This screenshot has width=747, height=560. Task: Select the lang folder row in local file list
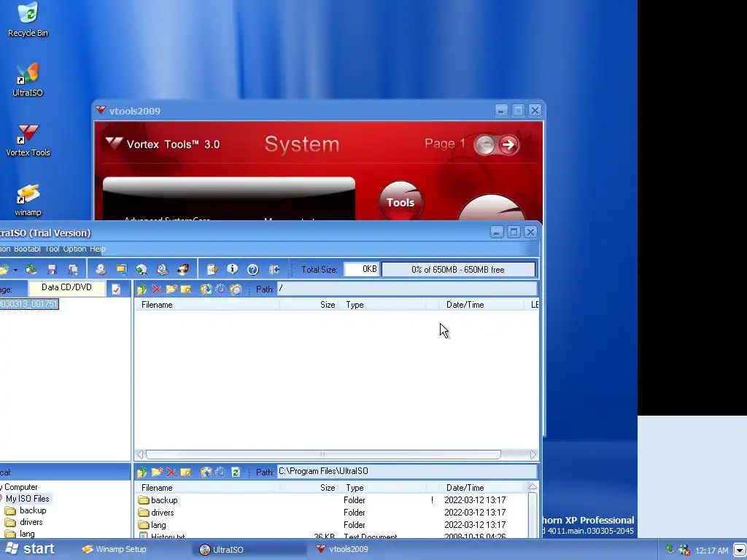click(333, 525)
